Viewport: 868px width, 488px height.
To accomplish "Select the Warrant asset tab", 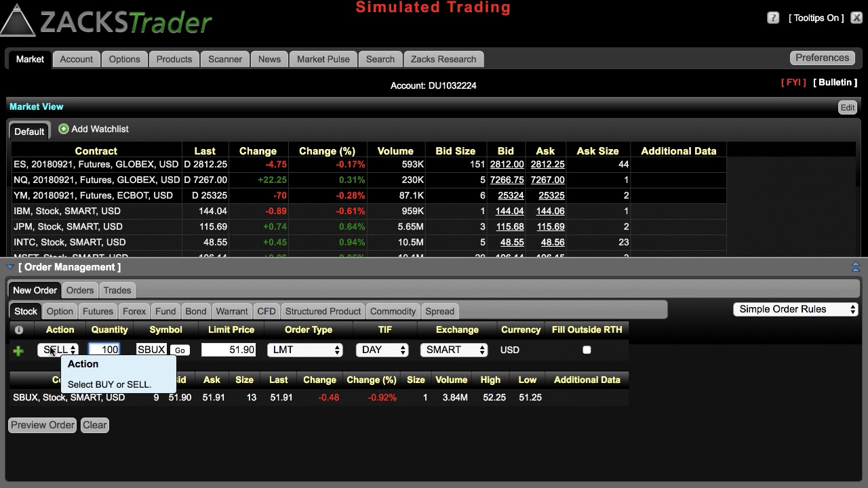I will tap(232, 311).
